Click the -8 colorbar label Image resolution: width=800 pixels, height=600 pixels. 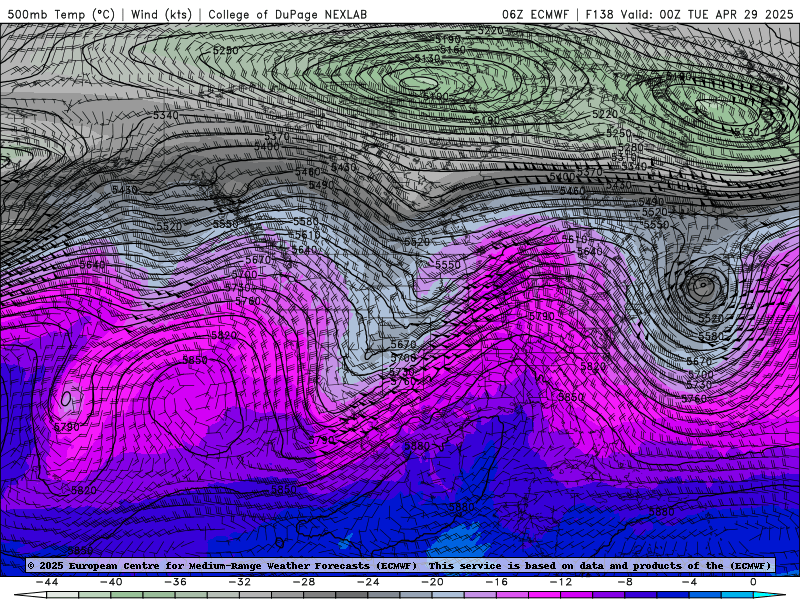click(x=626, y=582)
